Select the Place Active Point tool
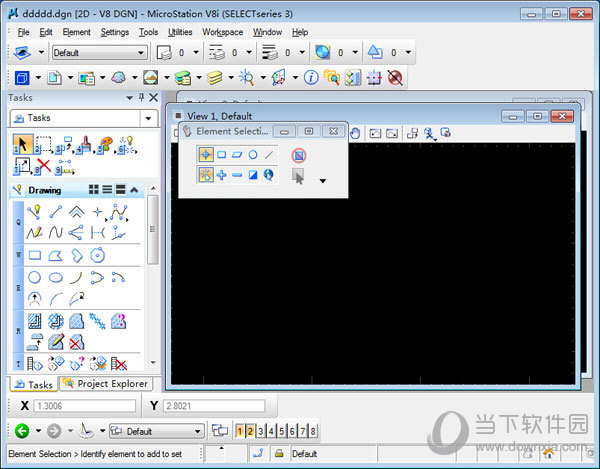 click(98, 212)
